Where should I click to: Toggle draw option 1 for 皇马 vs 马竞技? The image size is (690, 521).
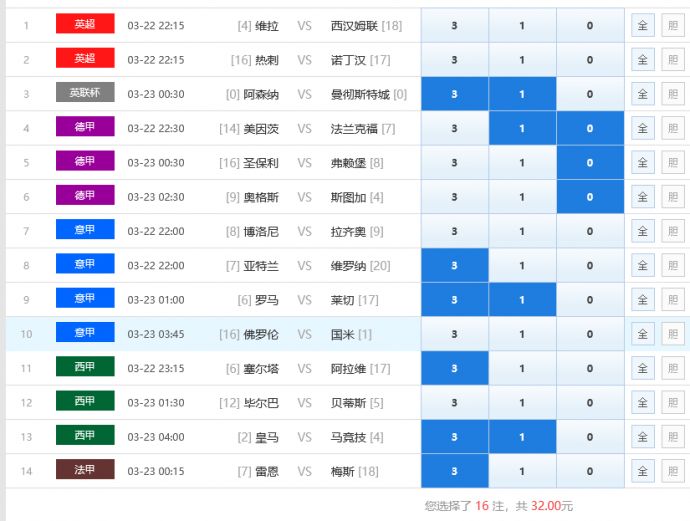[x=522, y=437]
